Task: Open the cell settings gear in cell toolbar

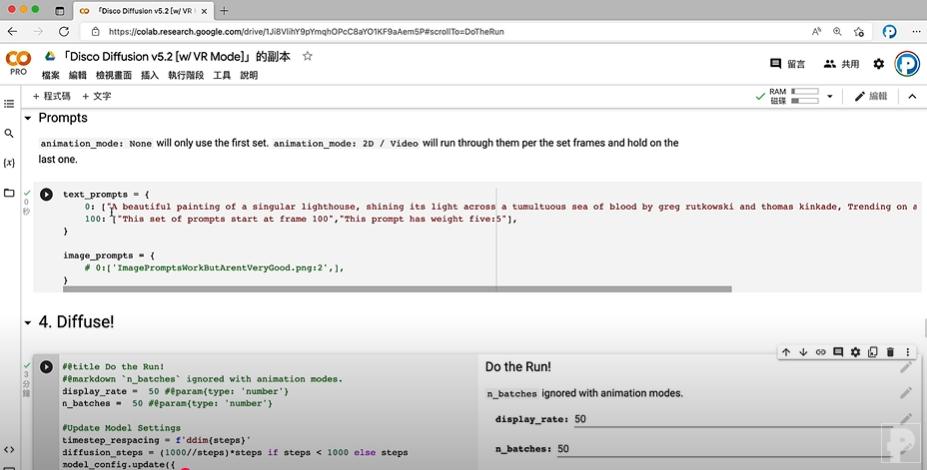Action: tap(855, 352)
